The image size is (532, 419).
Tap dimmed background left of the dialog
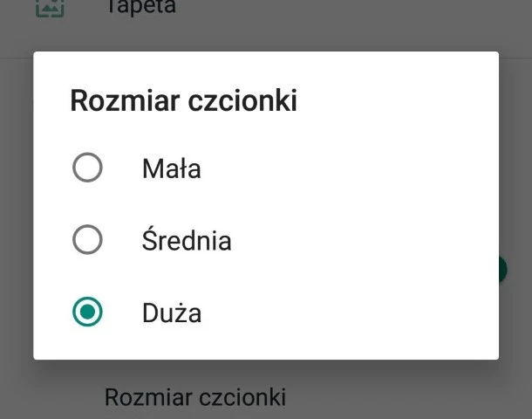[16, 209]
